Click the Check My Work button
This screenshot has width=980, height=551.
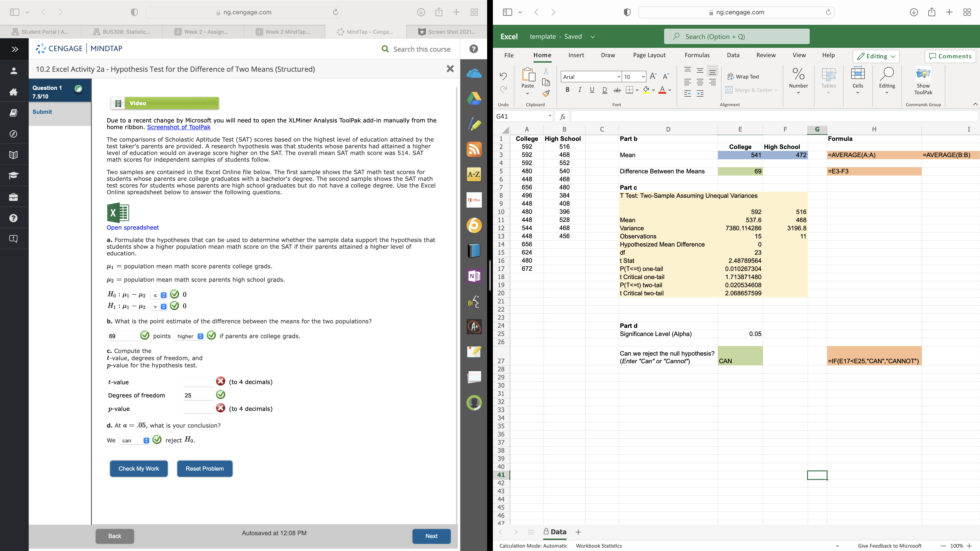[x=139, y=468]
